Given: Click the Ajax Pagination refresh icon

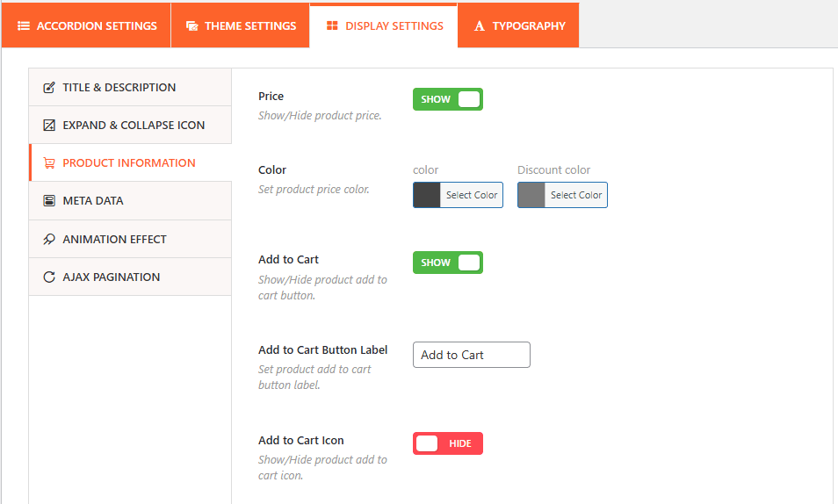Looking at the screenshot, I should pos(49,277).
